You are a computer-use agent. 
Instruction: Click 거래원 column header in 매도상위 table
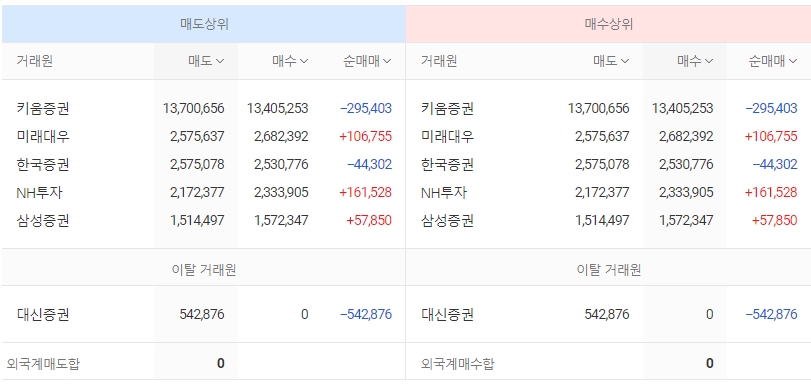click(x=34, y=61)
